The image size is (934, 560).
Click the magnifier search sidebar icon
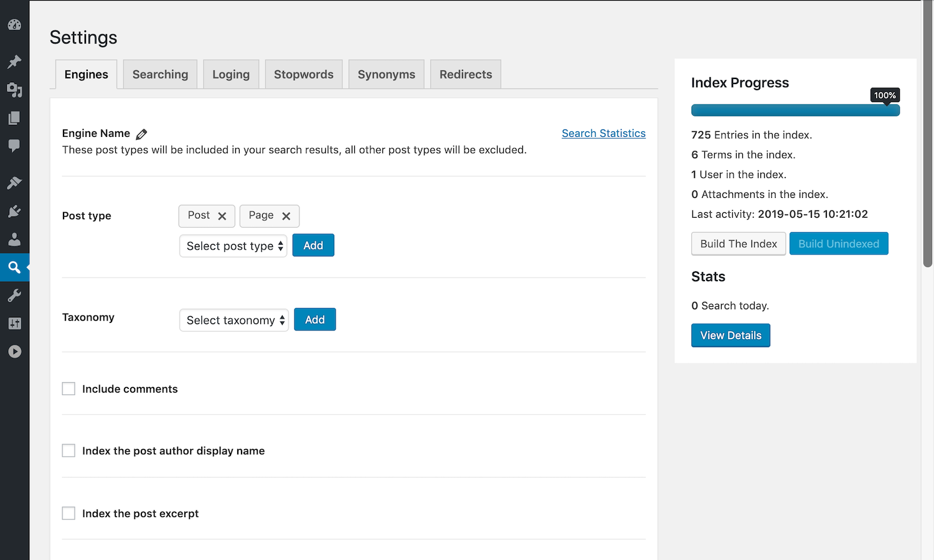14,268
